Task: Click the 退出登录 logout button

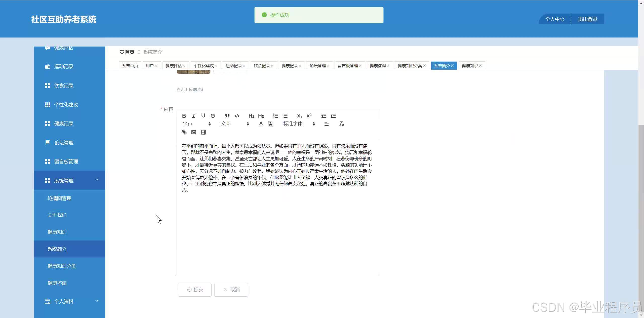Action: click(587, 19)
